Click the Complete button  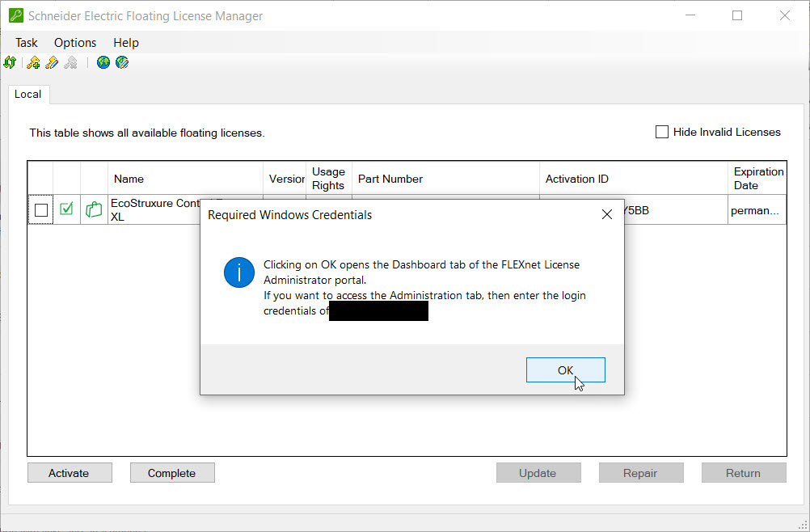click(x=172, y=473)
